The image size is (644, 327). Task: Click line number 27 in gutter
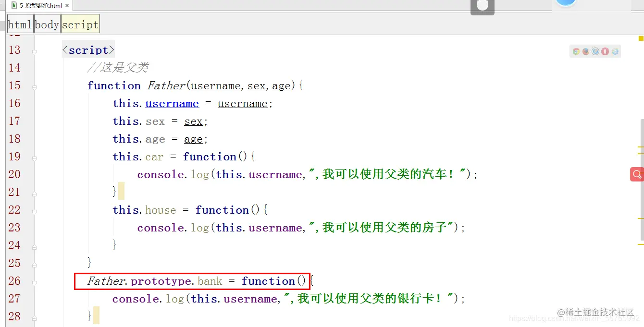[x=14, y=299]
